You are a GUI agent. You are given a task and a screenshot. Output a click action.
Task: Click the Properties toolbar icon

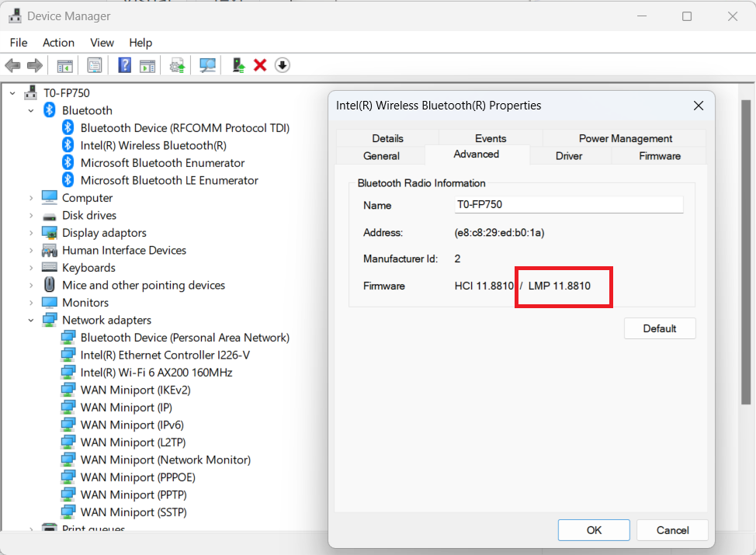(95, 65)
